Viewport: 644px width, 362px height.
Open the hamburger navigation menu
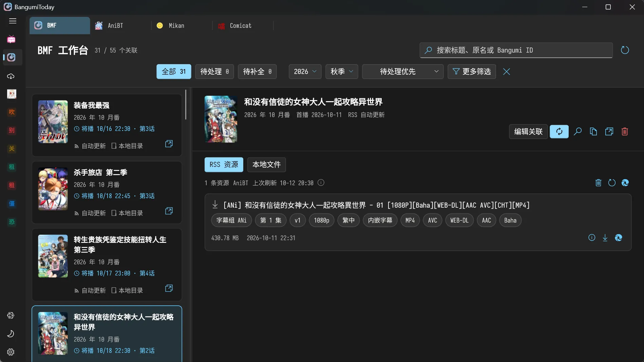point(13,21)
